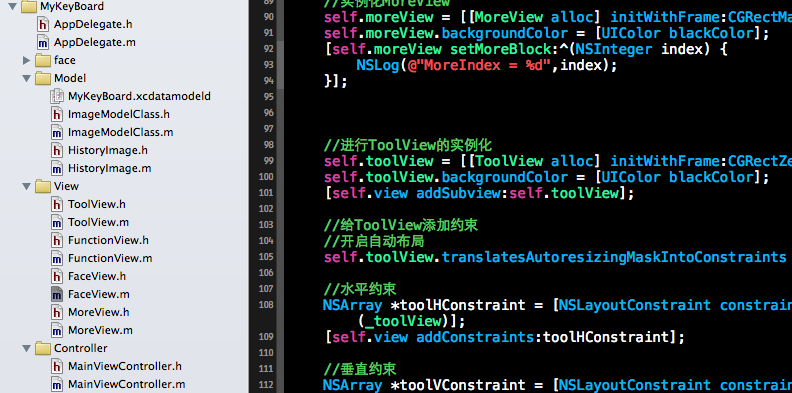Open HistoryImage.h file
The image size is (792, 393).
(x=108, y=151)
